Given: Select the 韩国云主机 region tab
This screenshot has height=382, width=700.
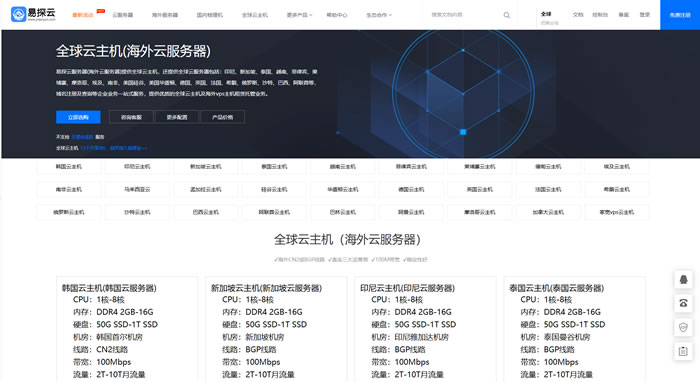Looking at the screenshot, I should coord(69,166).
